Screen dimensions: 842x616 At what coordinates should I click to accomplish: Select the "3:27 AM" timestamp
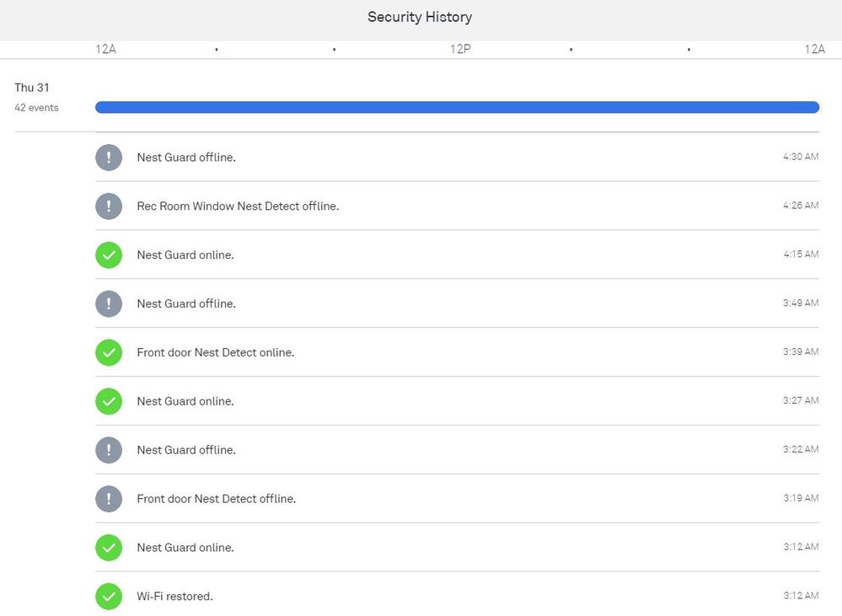[x=801, y=401]
